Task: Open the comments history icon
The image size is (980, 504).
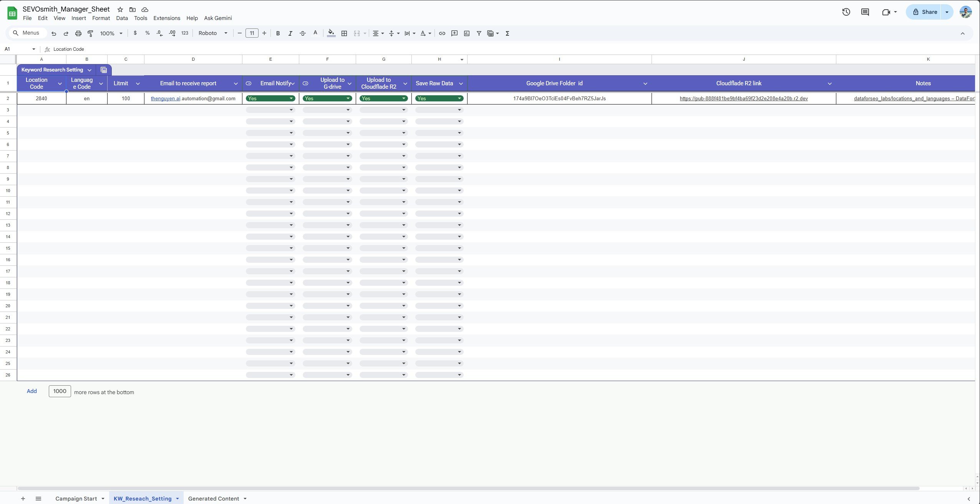Action: click(865, 12)
